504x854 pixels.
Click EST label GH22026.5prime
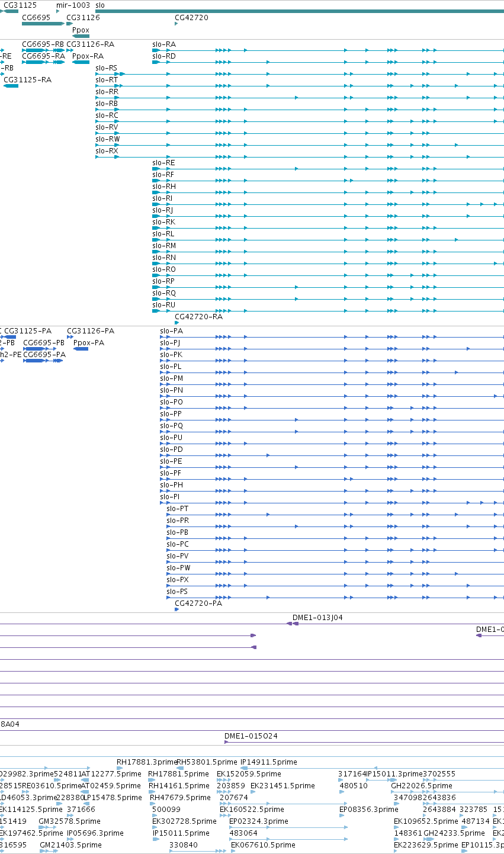[x=421, y=786]
